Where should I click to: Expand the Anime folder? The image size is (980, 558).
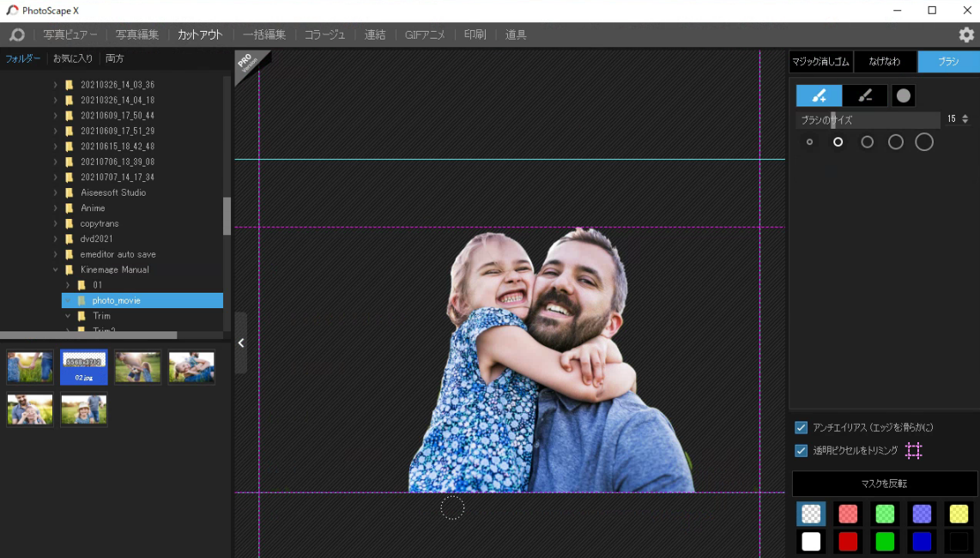click(x=55, y=209)
